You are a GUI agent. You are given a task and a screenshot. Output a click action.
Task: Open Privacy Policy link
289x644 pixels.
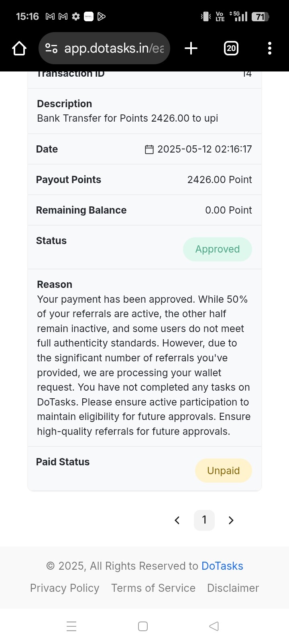tap(65, 588)
